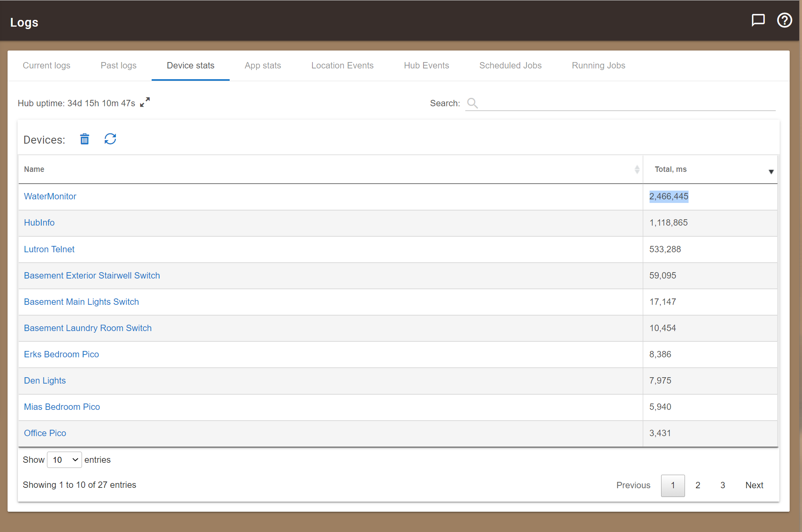802x532 pixels.
Task: Open Mias Bedroom Pico link
Action: [62, 407]
